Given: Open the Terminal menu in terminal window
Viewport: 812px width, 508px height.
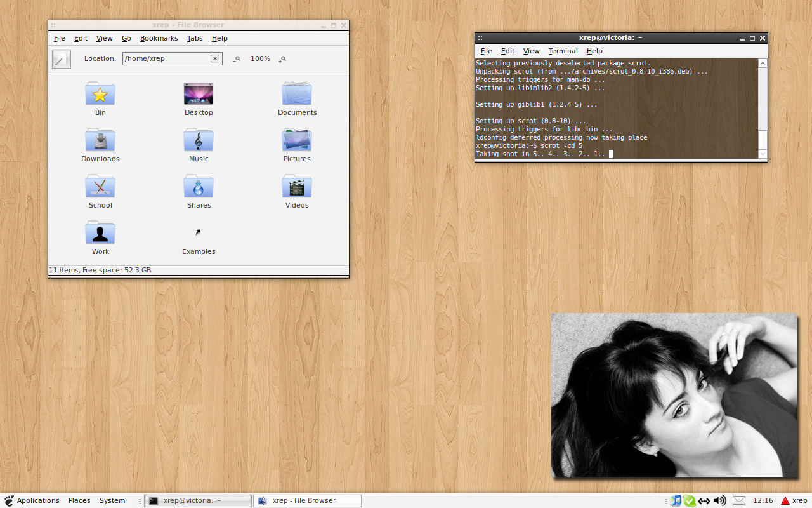Looking at the screenshot, I should 563,51.
